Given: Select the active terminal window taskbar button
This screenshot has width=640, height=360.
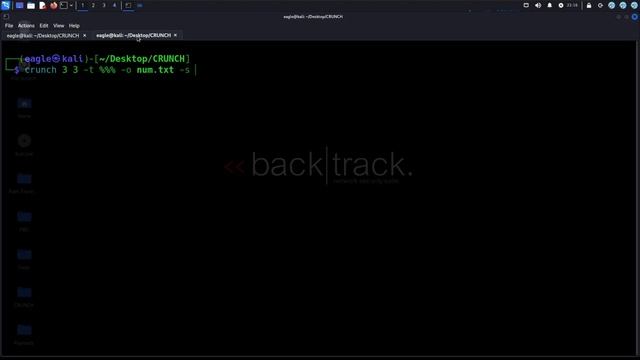Looking at the screenshot, I should pos(128,5).
